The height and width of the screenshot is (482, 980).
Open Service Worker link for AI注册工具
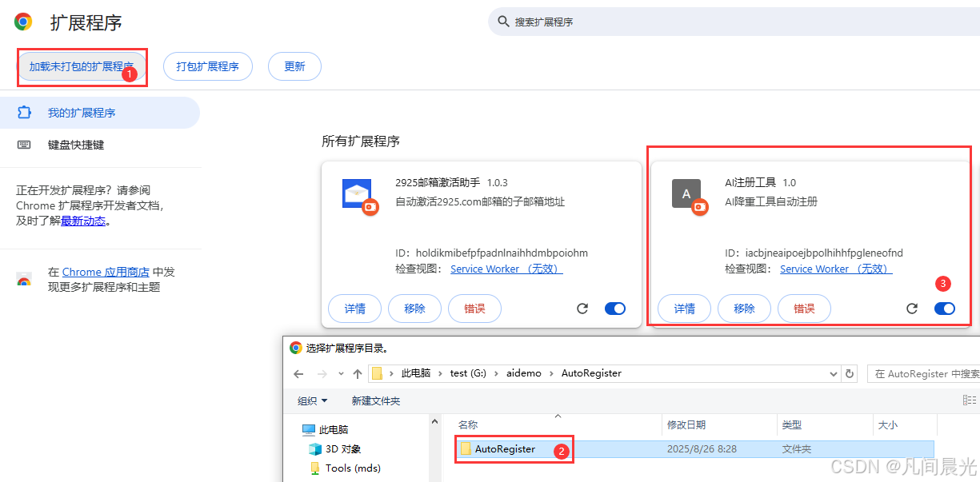[836, 269]
